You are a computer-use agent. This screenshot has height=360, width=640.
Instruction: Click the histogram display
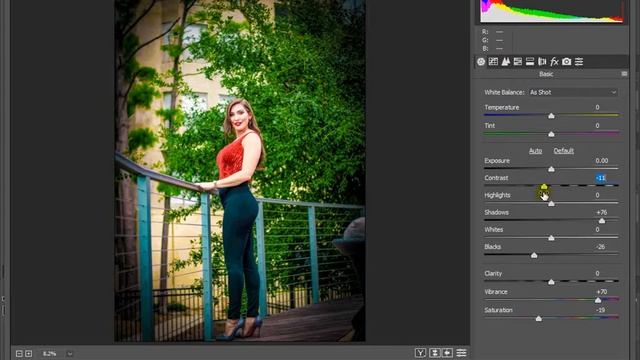point(552,11)
